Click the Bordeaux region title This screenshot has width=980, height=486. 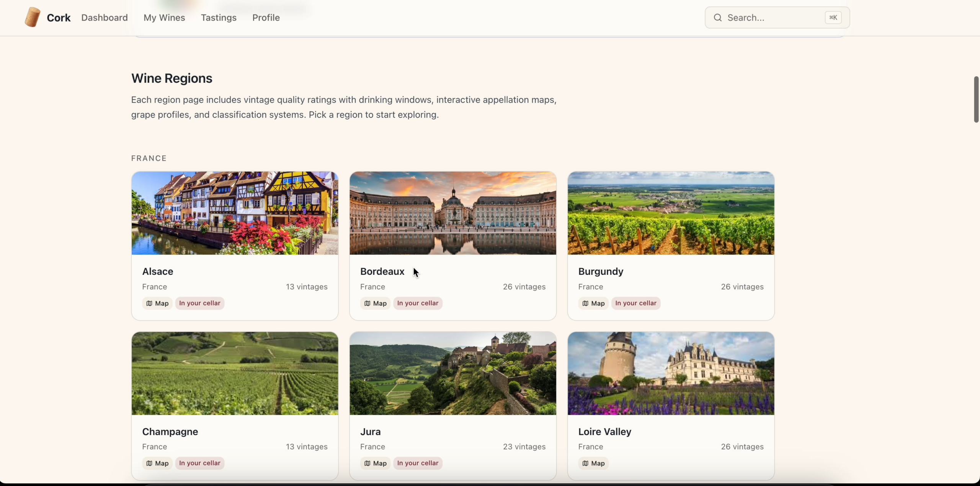point(382,271)
